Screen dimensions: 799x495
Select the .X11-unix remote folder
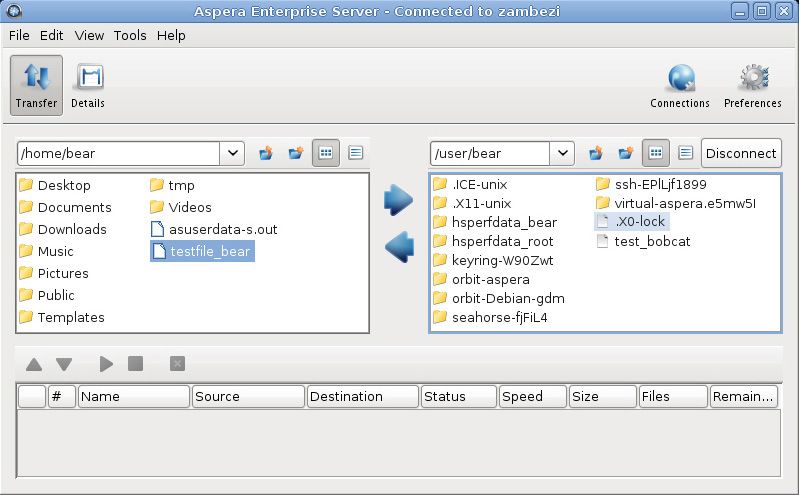tap(472, 203)
